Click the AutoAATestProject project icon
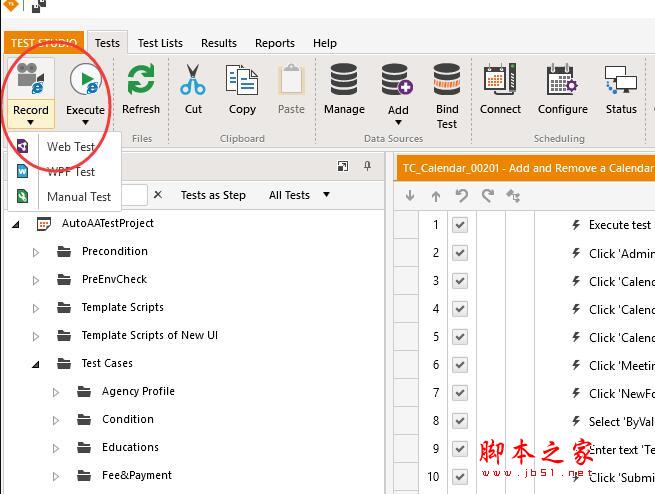This screenshot has width=655, height=494. click(44, 224)
